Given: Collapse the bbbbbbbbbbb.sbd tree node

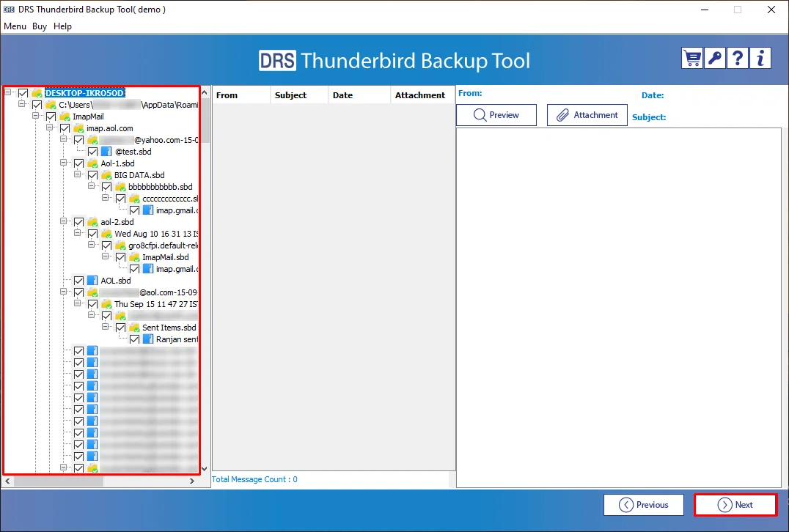Looking at the screenshot, I should 92,185.
